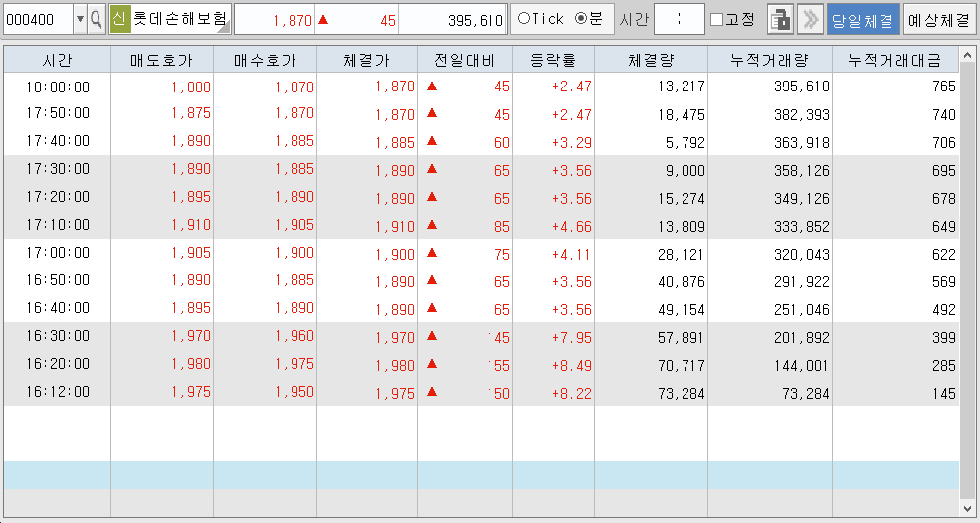Switch to the 당일체결 tab

(862, 19)
